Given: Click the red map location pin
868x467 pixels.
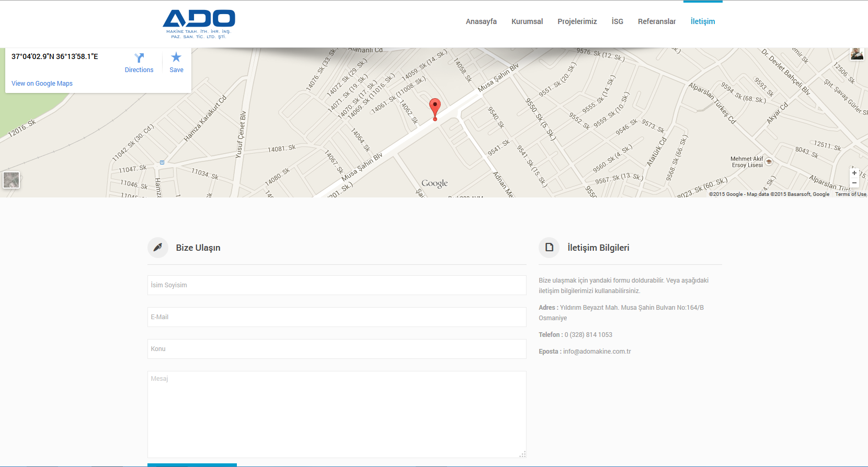Looking at the screenshot, I should coord(435,108).
